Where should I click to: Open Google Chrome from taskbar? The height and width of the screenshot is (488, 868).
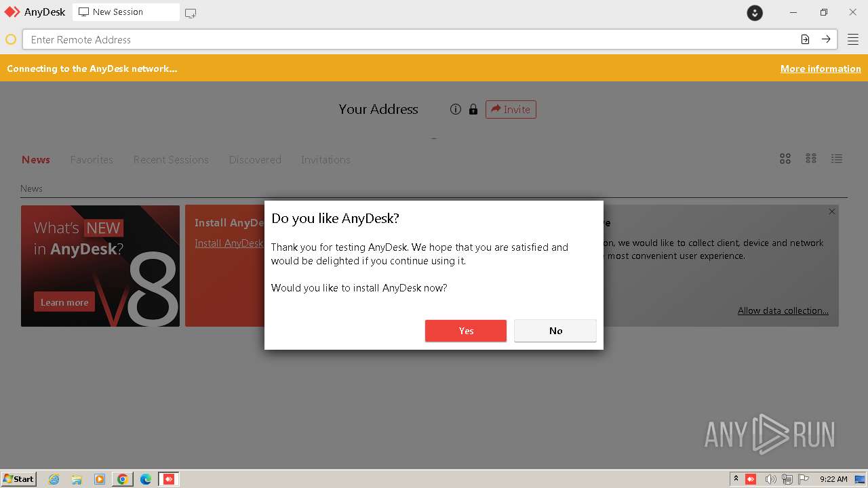[x=123, y=479]
